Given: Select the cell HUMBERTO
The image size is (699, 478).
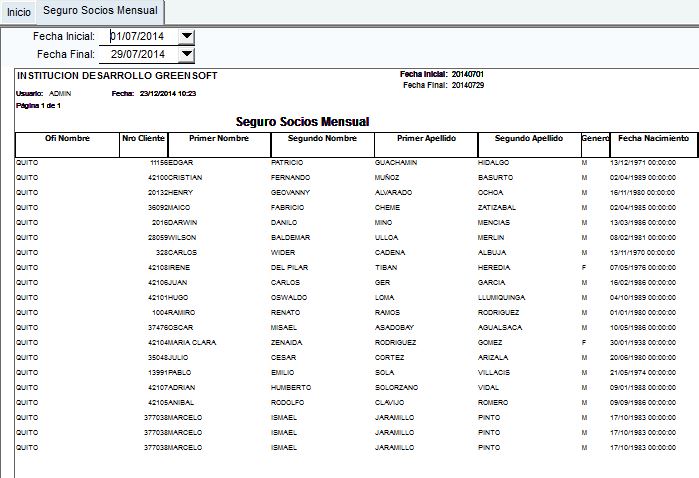Looking at the screenshot, I should (x=291, y=387).
